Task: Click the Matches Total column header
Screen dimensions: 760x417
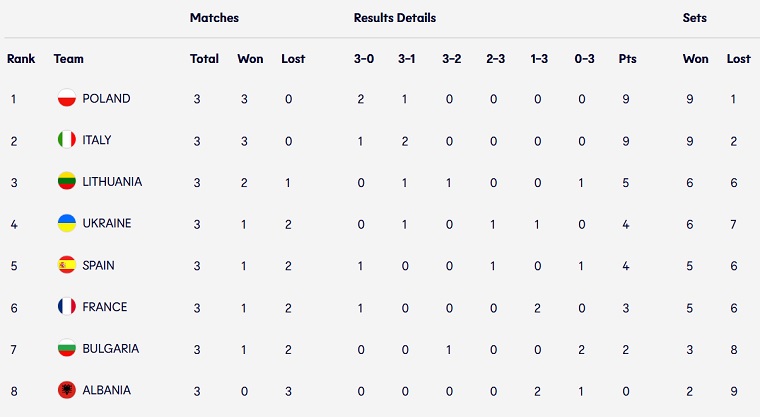Action: [x=204, y=59]
